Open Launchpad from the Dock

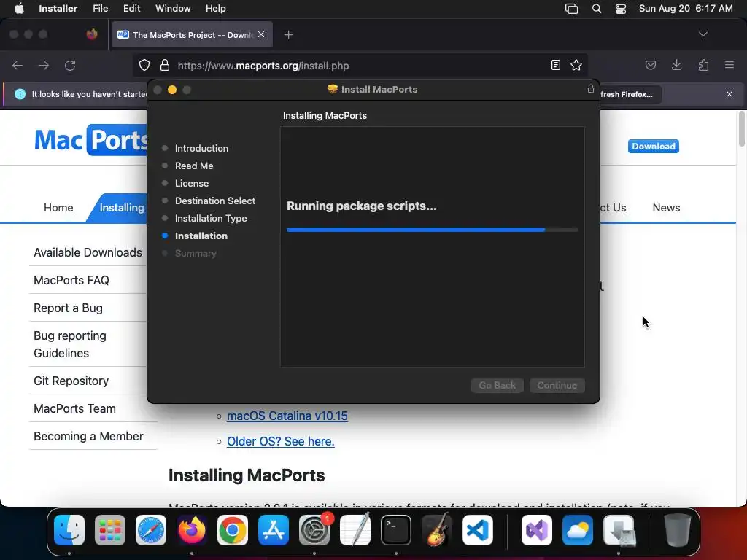110,530
